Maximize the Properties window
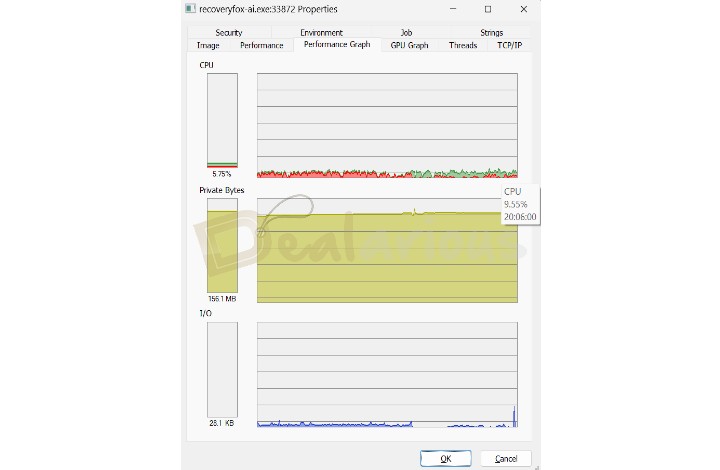The image size is (720, 470). coord(488,9)
